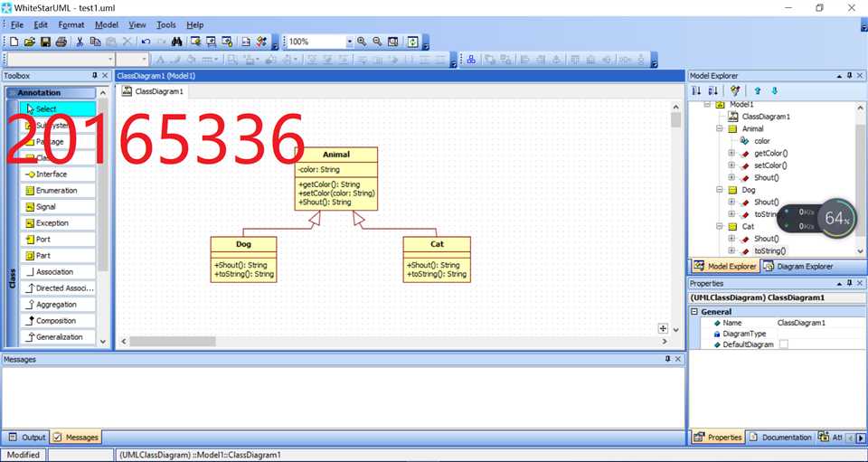Select the Association tool in Toolbox
868x462 pixels.
tap(58, 272)
